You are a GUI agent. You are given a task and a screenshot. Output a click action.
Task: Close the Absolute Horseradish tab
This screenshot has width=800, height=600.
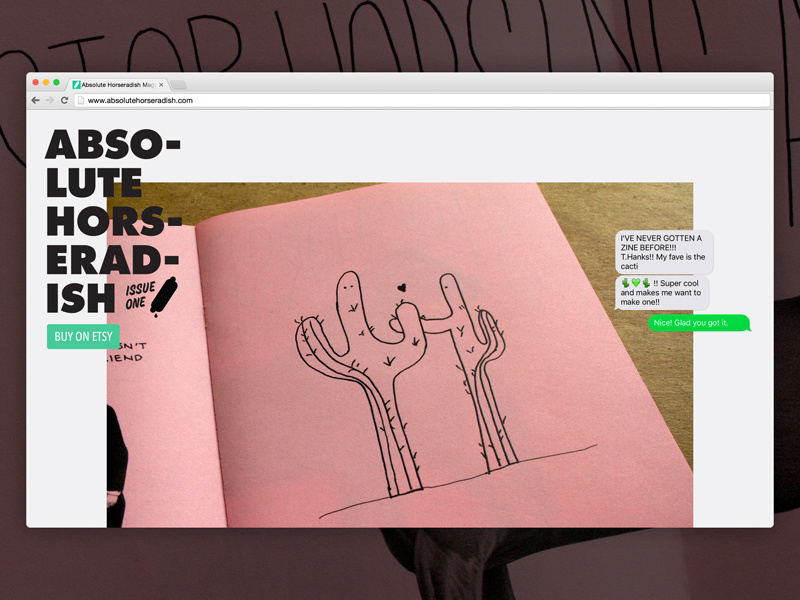click(x=161, y=85)
